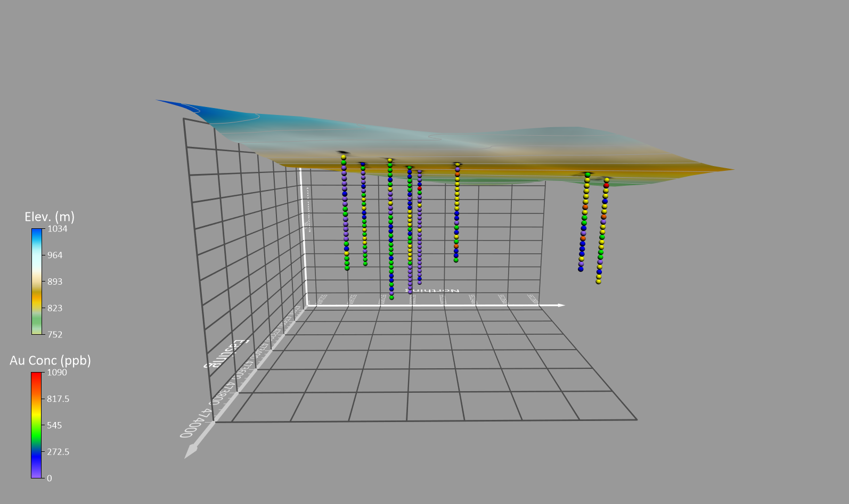The image size is (849, 504).
Task: Select the Au concentration color bar
Action: 36,425
